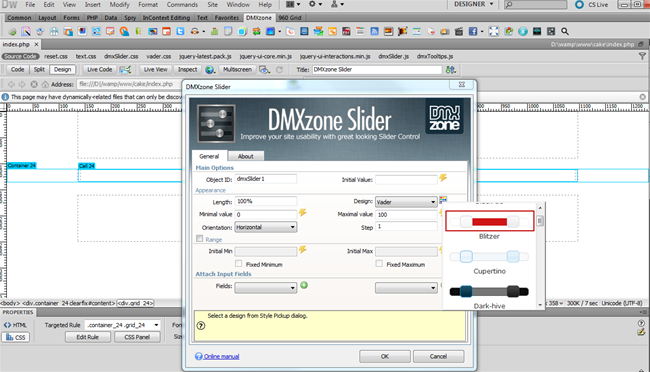Expand the Orientation dropdown
650x372 pixels.
[266, 227]
